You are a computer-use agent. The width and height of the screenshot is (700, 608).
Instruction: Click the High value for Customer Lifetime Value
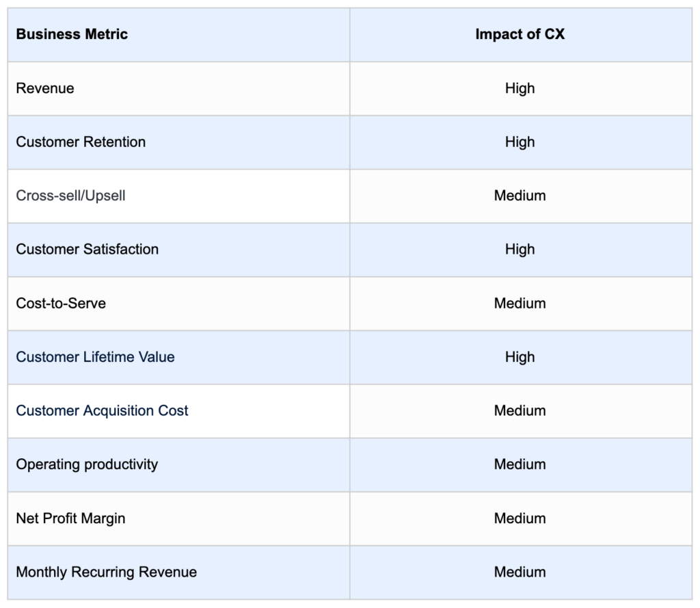(520, 357)
